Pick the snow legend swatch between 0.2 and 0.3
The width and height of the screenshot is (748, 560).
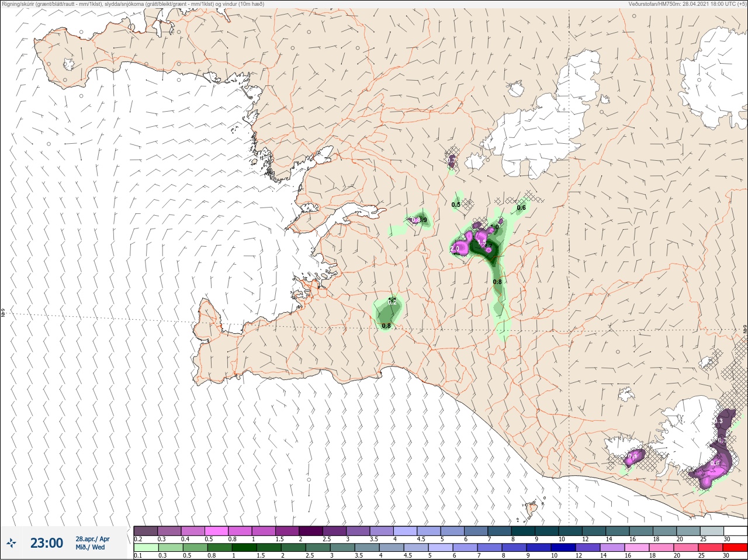coord(146,530)
